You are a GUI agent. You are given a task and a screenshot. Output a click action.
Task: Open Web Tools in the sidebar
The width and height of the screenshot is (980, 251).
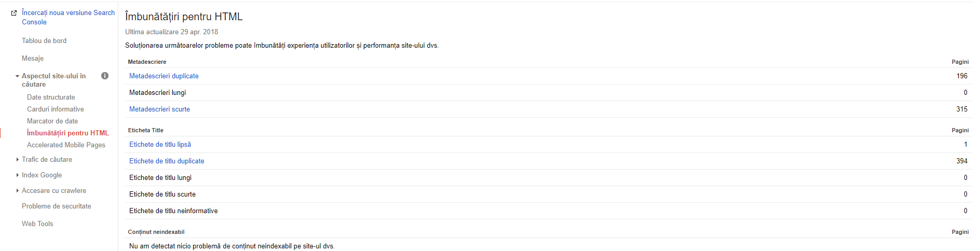click(x=37, y=224)
